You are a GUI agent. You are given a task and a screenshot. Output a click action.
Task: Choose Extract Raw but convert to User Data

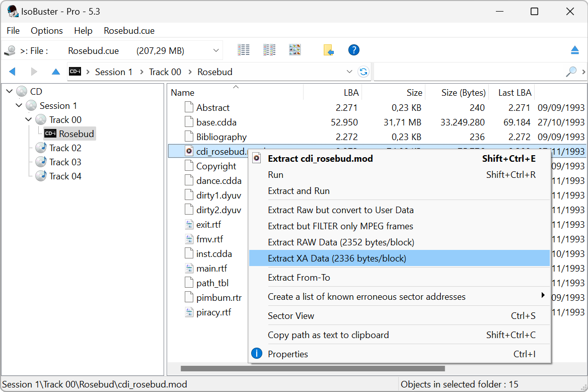coord(399,210)
